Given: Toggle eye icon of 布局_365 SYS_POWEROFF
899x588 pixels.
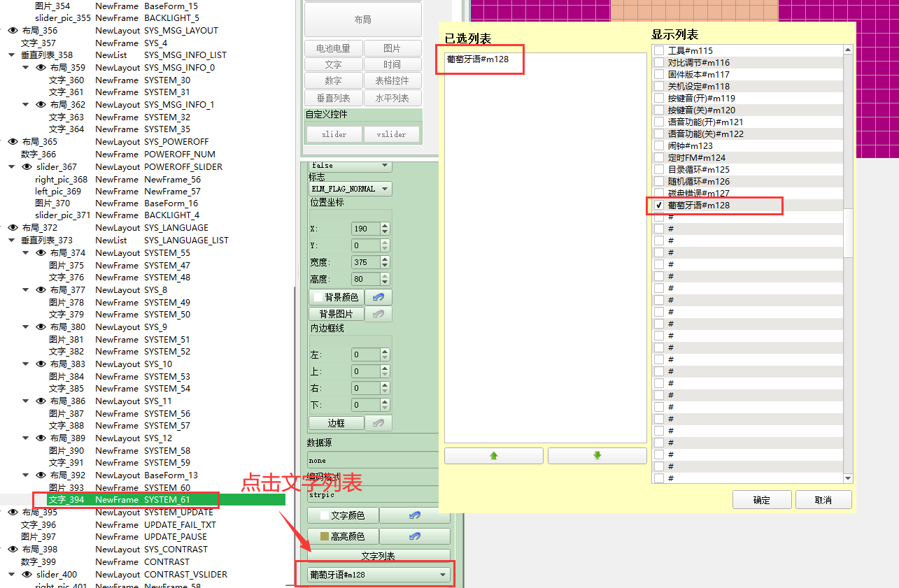Looking at the screenshot, I should click(x=13, y=142).
